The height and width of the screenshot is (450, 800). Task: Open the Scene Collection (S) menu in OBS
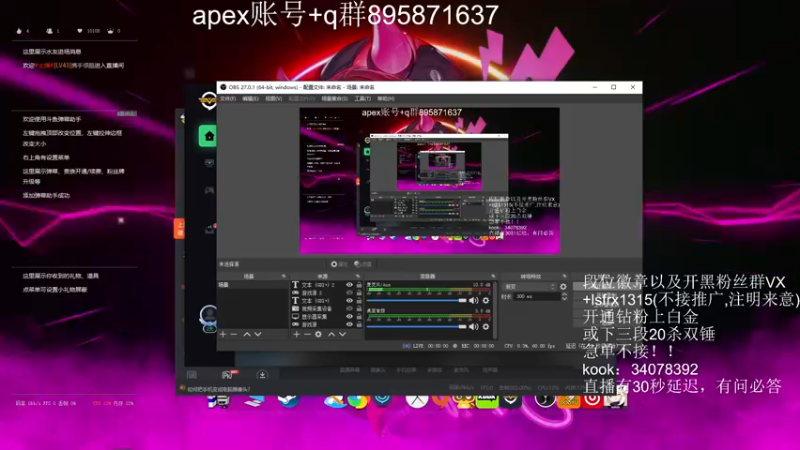pyautogui.click(x=335, y=98)
